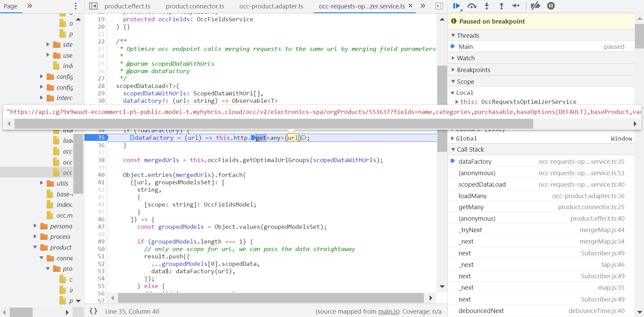Screen dimensions: 644x317
Task: Open the navigator three-dot menu
Action: click(75, 6)
